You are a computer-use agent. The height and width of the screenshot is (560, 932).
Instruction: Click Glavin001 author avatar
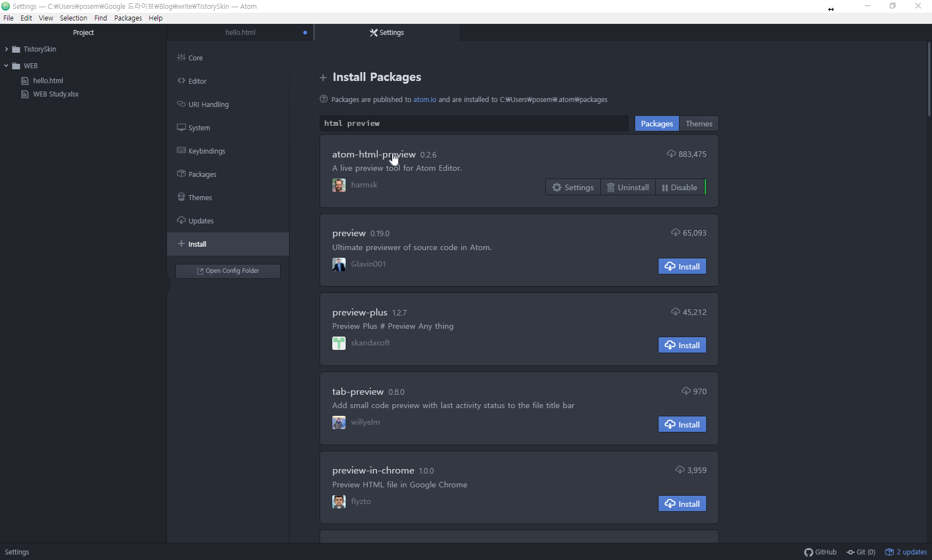[339, 264]
